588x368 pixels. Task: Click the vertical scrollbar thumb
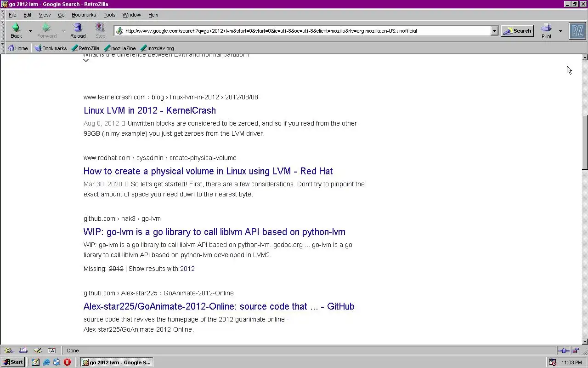[585, 143]
